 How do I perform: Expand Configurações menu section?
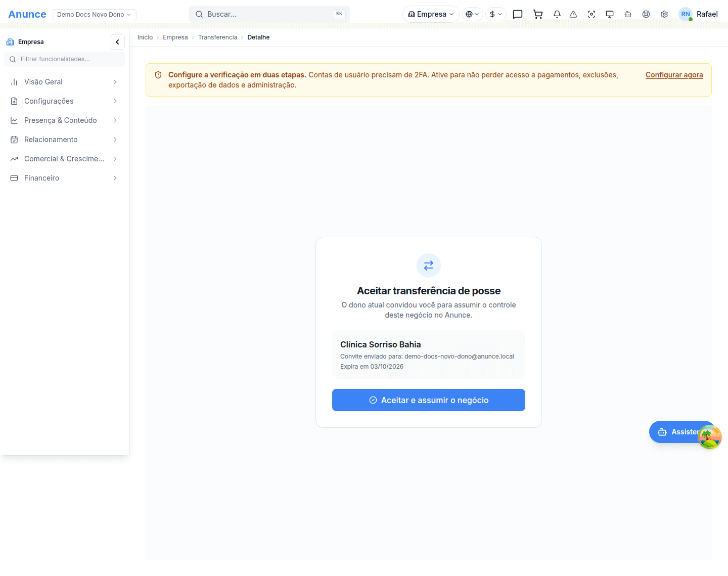[64, 101]
